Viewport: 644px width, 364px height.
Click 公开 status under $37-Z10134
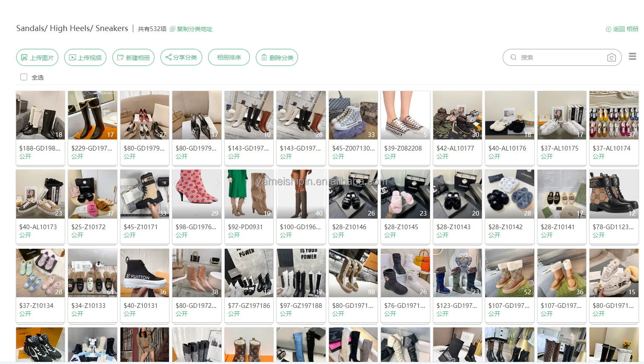pyautogui.click(x=25, y=314)
